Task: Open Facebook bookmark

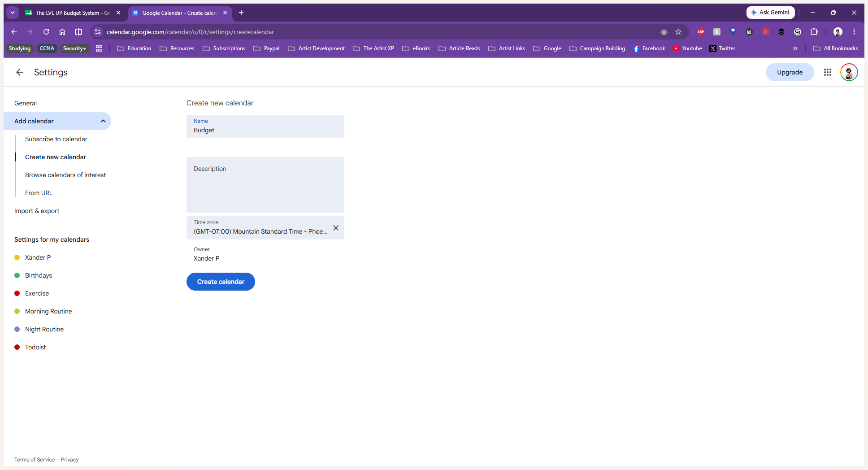Action: pos(649,48)
